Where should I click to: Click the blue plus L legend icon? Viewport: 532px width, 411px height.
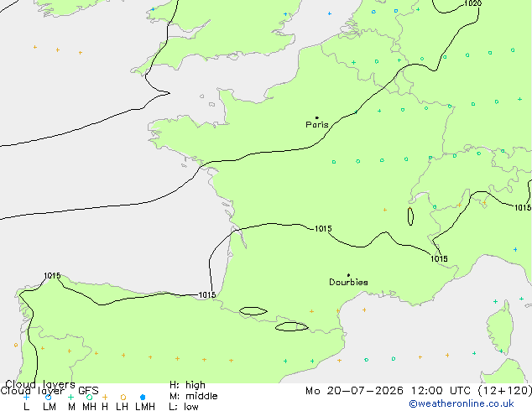point(26,397)
